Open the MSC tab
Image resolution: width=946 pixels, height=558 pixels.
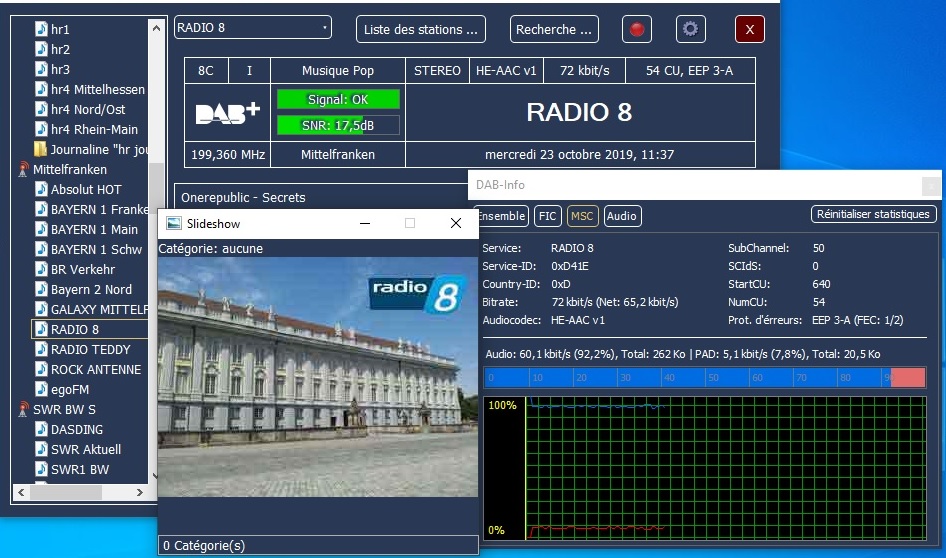click(x=582, y=216)
